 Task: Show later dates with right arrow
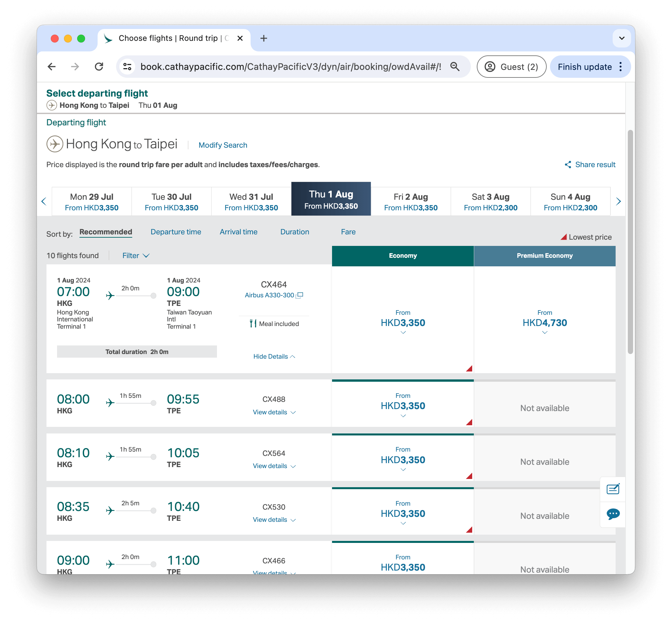point(618,201)
